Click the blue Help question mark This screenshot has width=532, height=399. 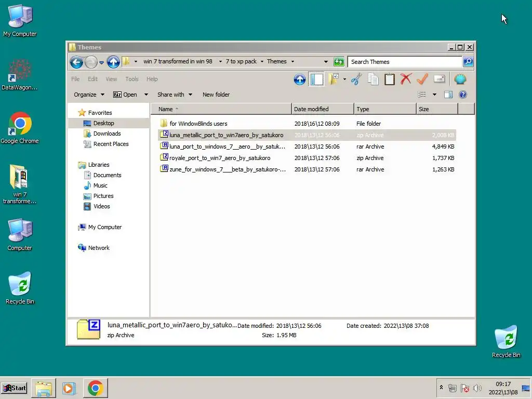463,95
